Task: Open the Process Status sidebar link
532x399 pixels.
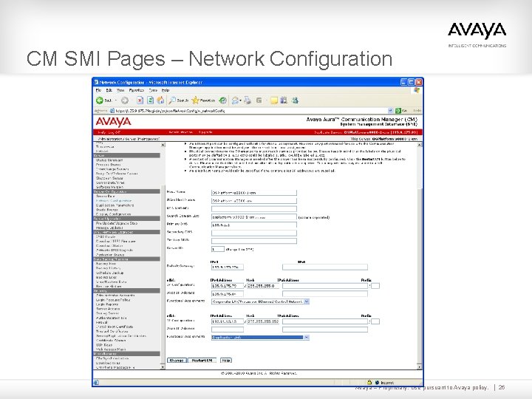Action: [x=108, y=165]
